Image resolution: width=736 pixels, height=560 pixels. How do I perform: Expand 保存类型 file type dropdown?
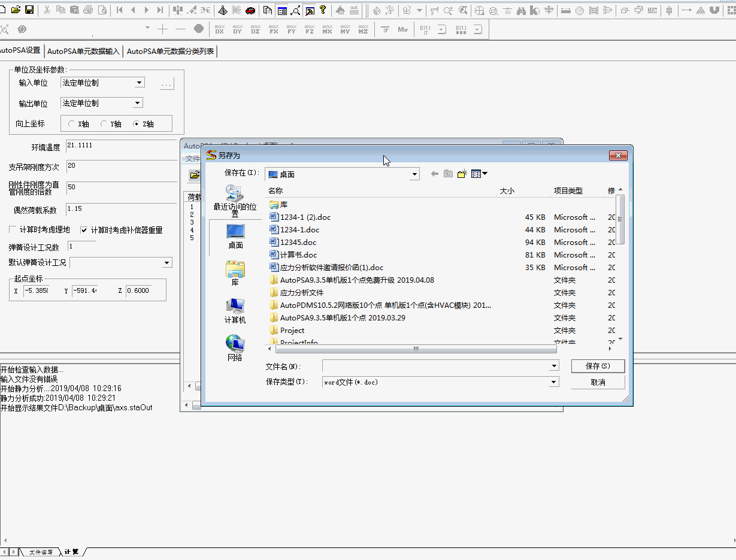coord(554,382)
